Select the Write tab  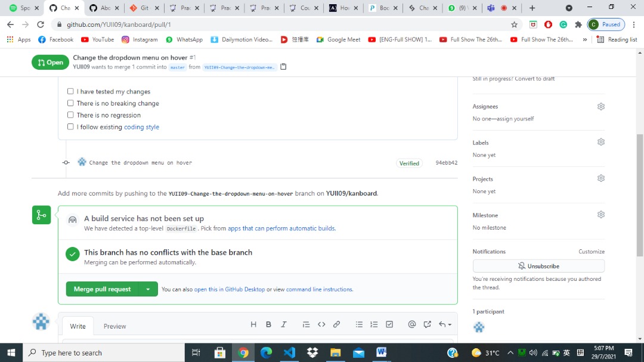pyautogui.click(x=78, y=326)
